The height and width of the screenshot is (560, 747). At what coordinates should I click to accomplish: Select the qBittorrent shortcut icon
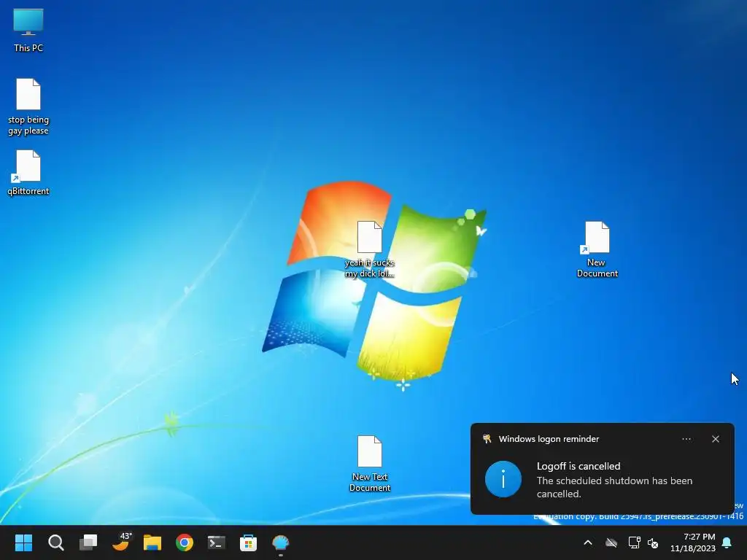28,172
